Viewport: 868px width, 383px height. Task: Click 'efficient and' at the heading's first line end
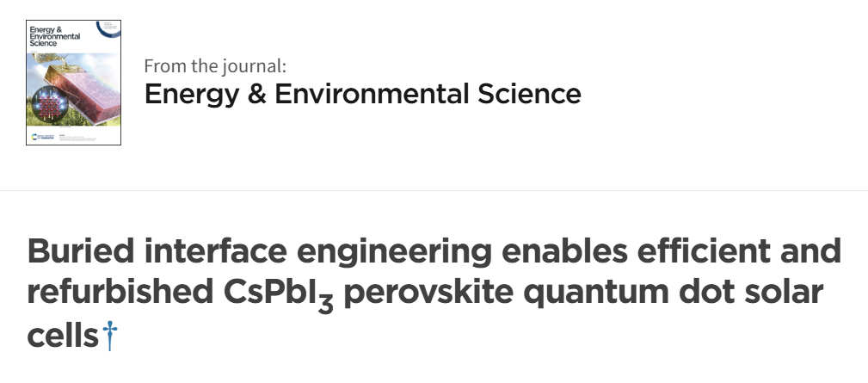click(739, 250)
